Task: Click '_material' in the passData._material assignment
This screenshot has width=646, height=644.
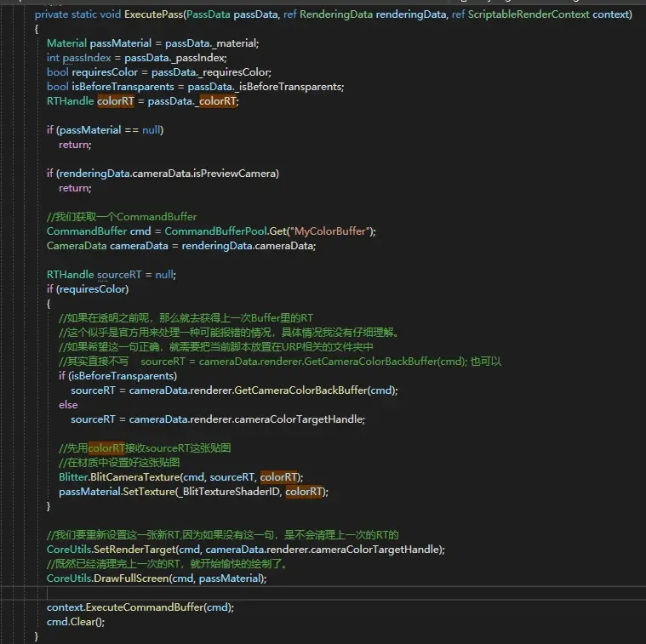Action: click(234, 43)
